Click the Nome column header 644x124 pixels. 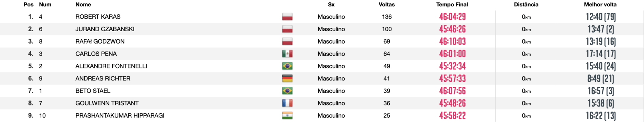[x=83, y=5]
